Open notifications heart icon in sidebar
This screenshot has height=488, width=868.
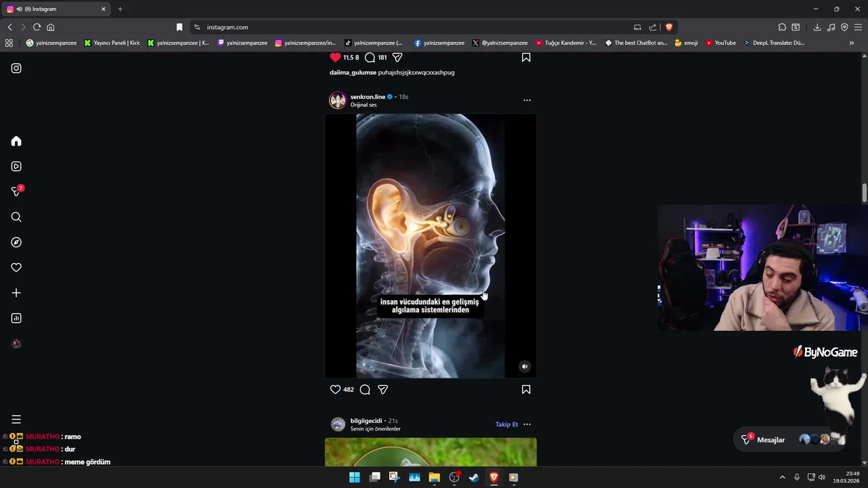pyautogui.click(x=16, y=268)
